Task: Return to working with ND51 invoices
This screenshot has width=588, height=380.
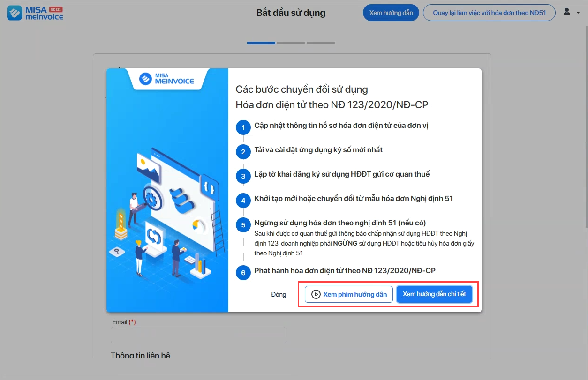Action: [x=490, y=13]
